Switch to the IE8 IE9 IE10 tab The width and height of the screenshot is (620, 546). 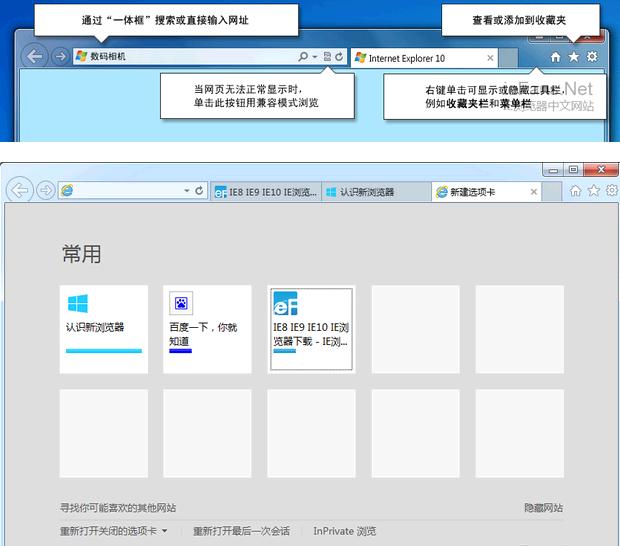266,191
